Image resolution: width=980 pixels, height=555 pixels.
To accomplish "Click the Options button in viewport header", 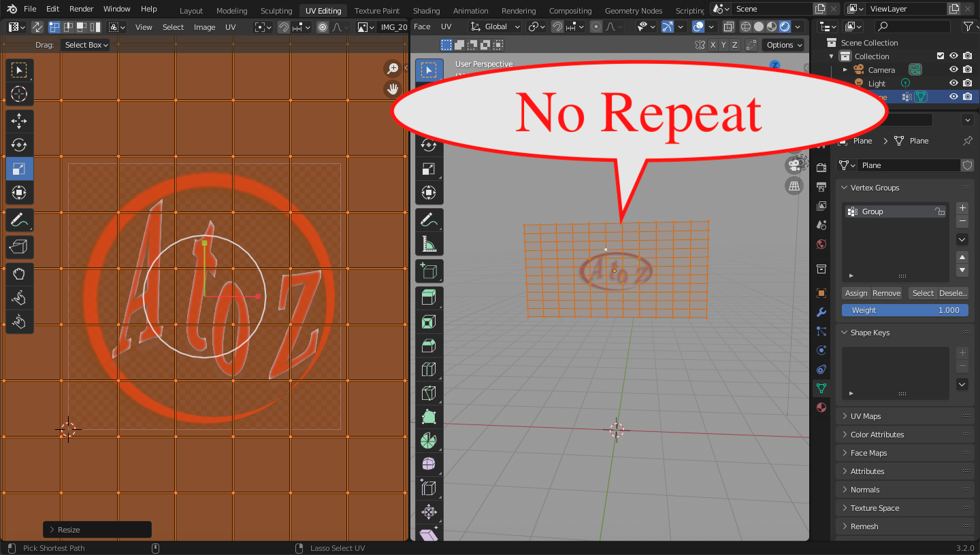I will coord(783,45).
